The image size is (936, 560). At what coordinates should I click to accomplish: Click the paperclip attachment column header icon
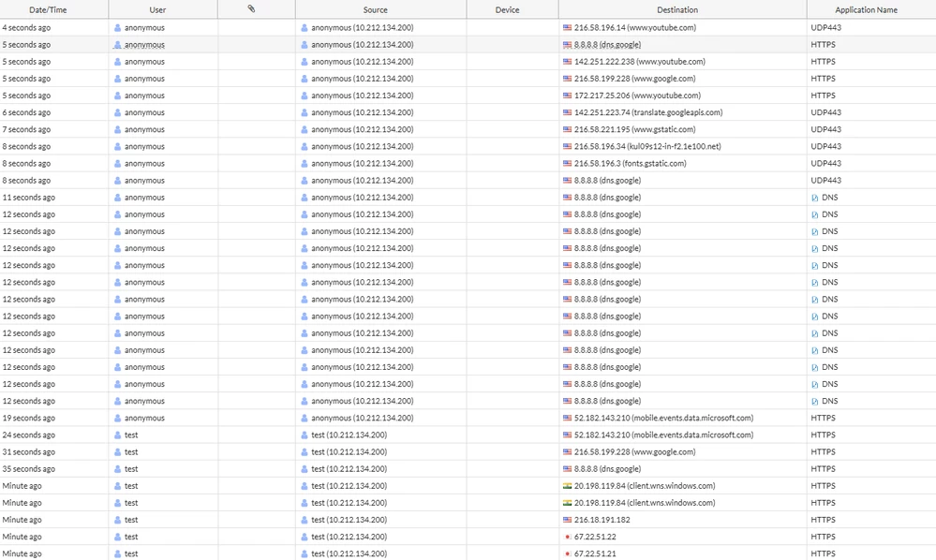pyautogui.click(x=251, y=9)
